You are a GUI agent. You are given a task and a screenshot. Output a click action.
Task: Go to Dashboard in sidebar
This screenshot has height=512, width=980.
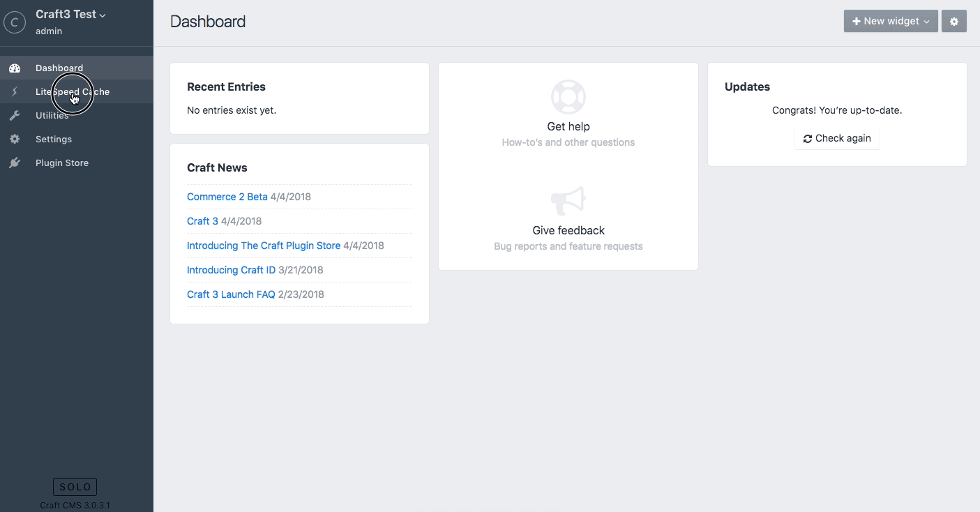pyautogui.click(x=77, y=68)
